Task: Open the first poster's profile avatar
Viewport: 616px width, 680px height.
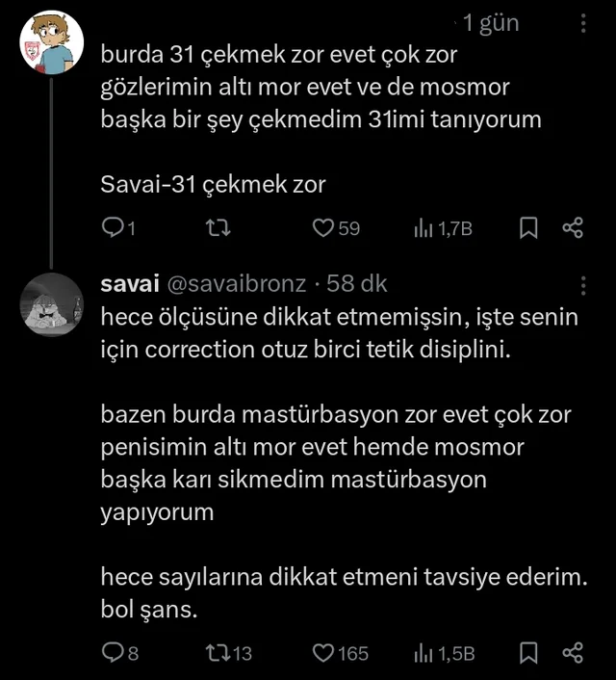Action: (46, 40)
